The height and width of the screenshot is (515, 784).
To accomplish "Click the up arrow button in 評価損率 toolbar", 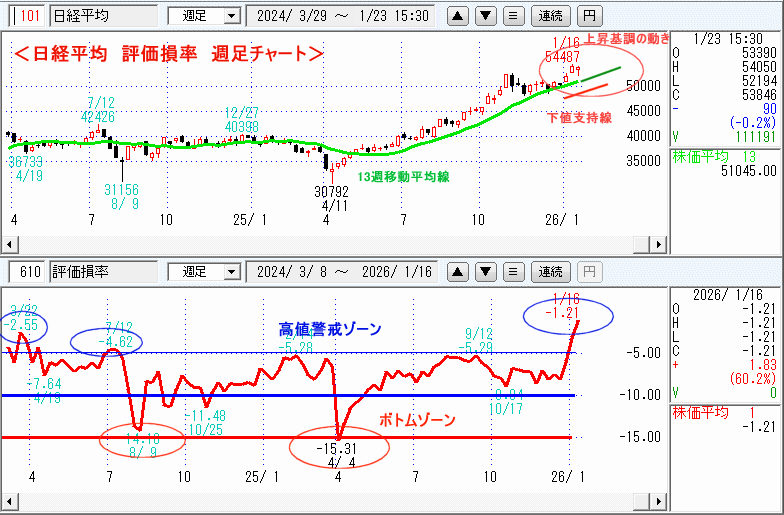I will pyautogui.click(x=457, y=272).
